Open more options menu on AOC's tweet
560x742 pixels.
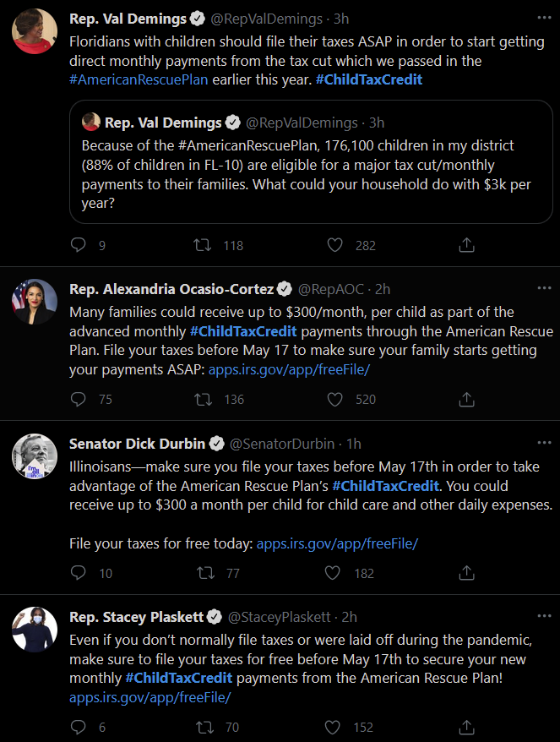coord(545,287)
